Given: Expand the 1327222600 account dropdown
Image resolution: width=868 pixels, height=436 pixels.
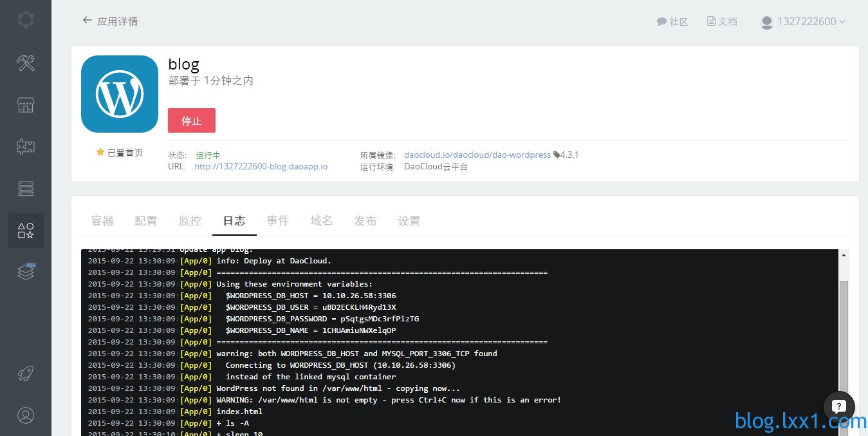Looking at the screenshot, I should (x=803, y=21).
